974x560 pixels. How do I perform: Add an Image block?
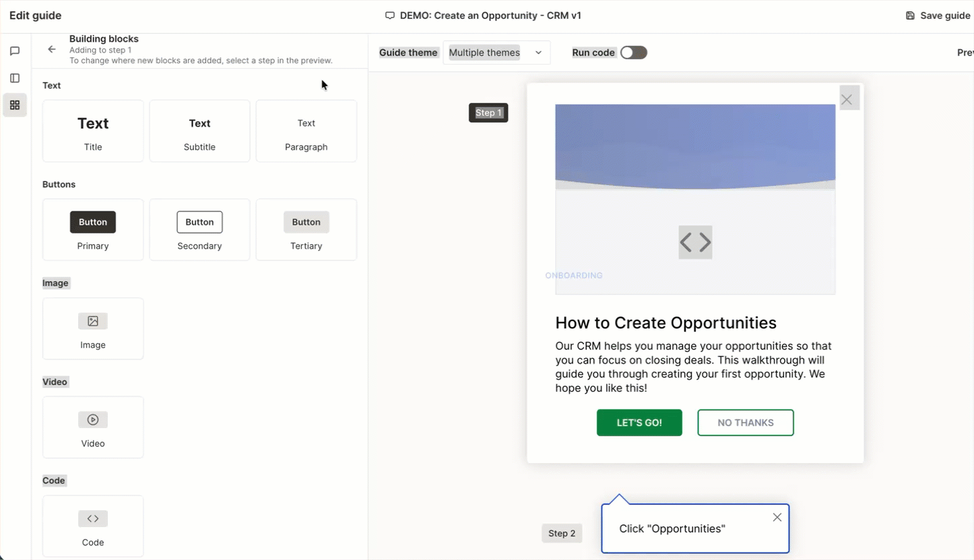pyautogui.click(x=93, y=328)
